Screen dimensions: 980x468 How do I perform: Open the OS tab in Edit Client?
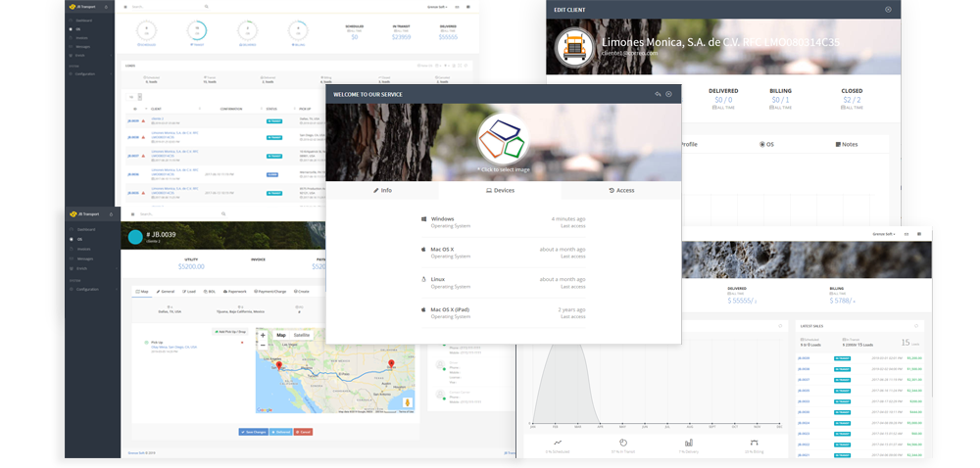[766, 144]
